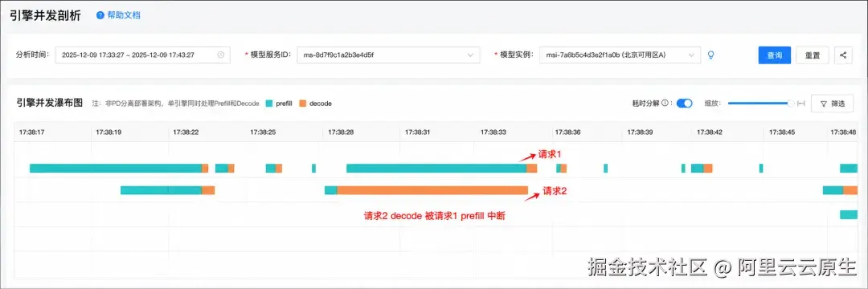
Task: Click the 17:38:42 time axis label
Action: click(709, 132)
